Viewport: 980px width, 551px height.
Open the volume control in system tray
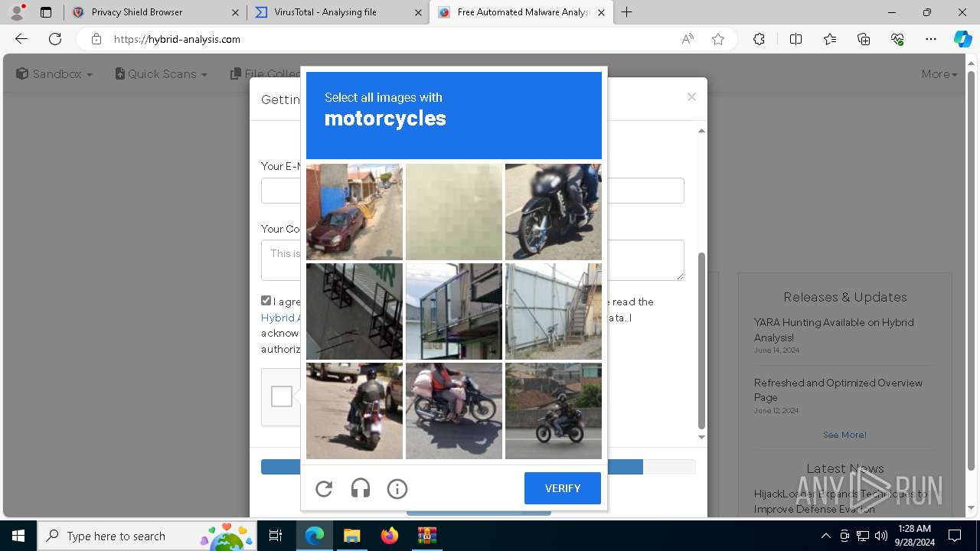tap(880, 536)
